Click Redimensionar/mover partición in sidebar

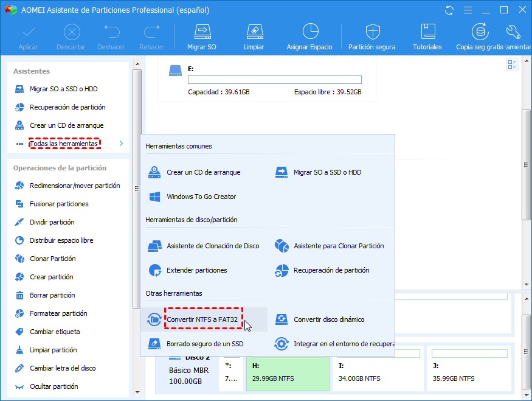point(75,186)
